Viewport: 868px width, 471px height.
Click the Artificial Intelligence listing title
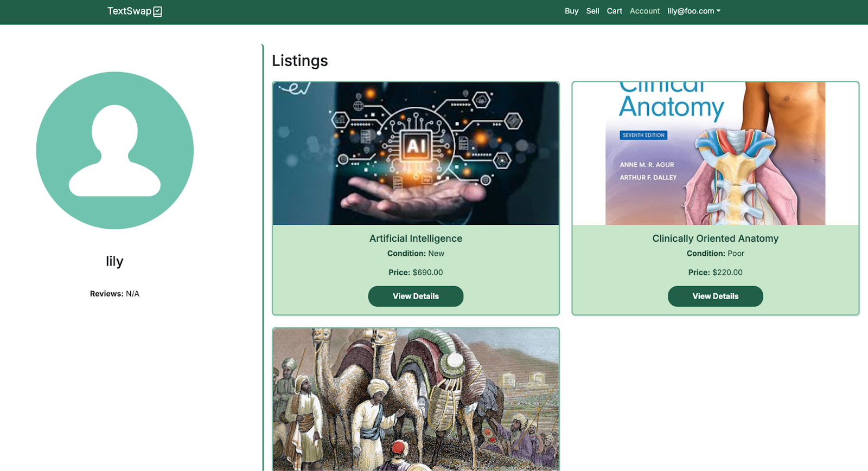click(416, 238)
